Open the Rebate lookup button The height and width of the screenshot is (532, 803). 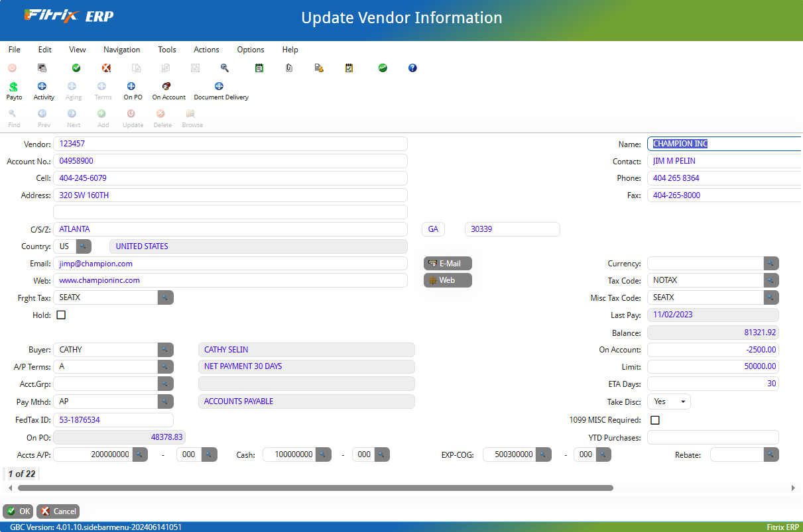point(771,455)
